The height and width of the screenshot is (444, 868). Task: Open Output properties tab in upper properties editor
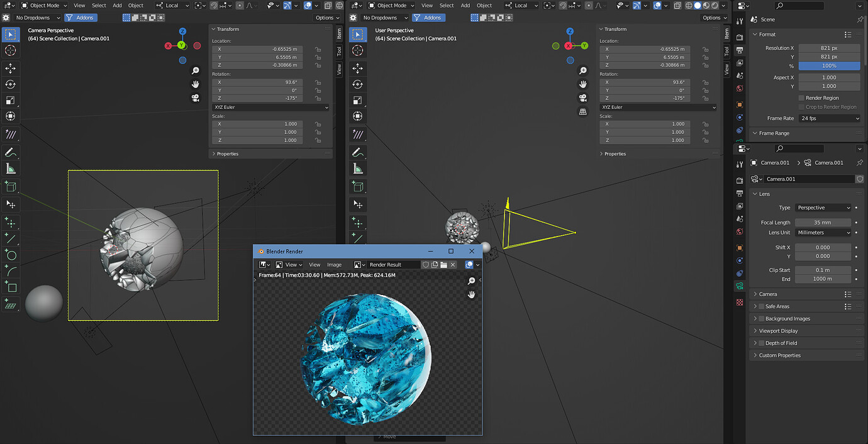point(740,49)
